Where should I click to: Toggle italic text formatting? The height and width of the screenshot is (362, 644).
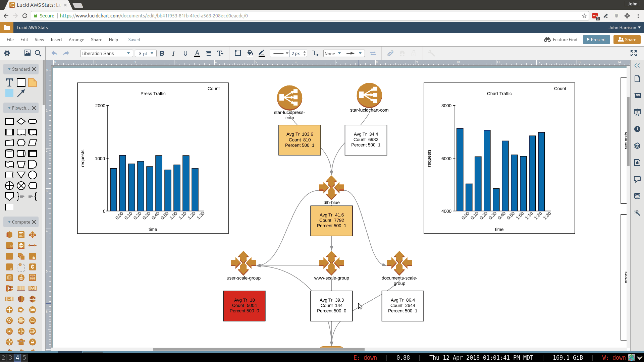point(173,53)
